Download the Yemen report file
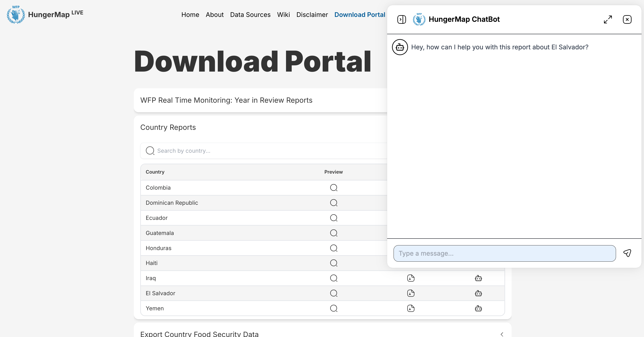 [411, 308]
